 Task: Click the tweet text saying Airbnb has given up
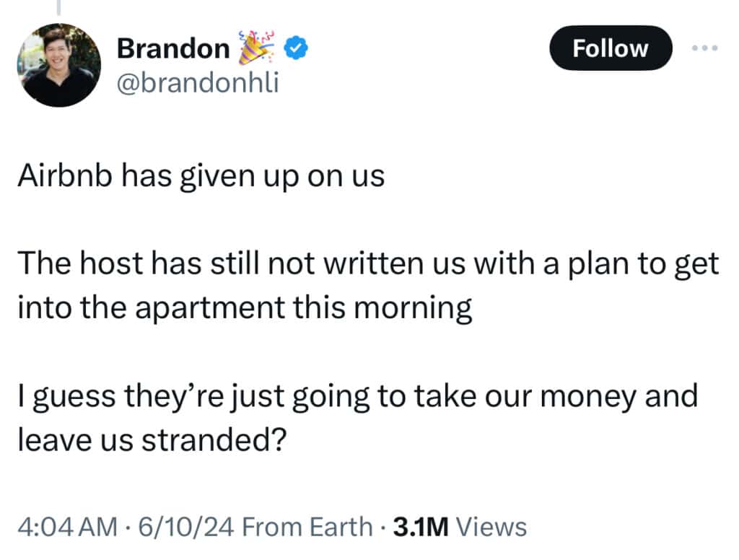pos(200,175)
